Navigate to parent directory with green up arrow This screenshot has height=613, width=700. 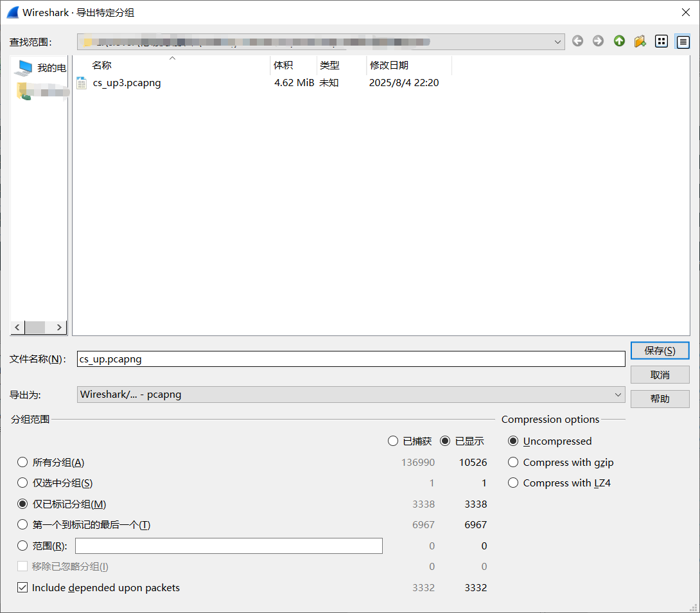coord(619,41)
